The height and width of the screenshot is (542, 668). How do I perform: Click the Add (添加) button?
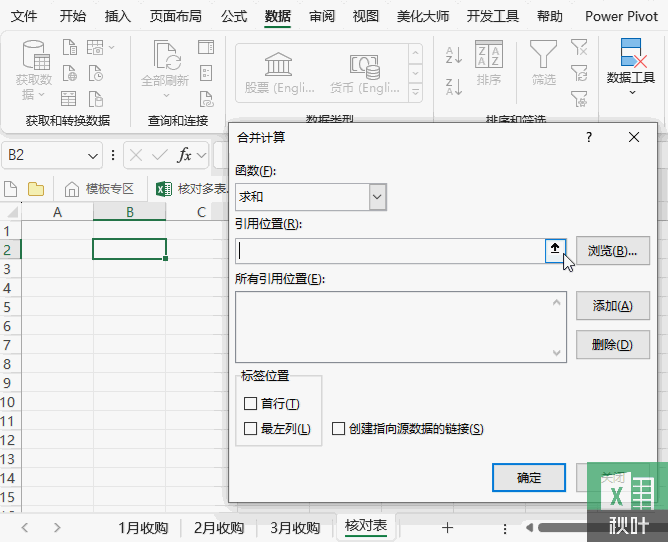(x=613, y=306)
